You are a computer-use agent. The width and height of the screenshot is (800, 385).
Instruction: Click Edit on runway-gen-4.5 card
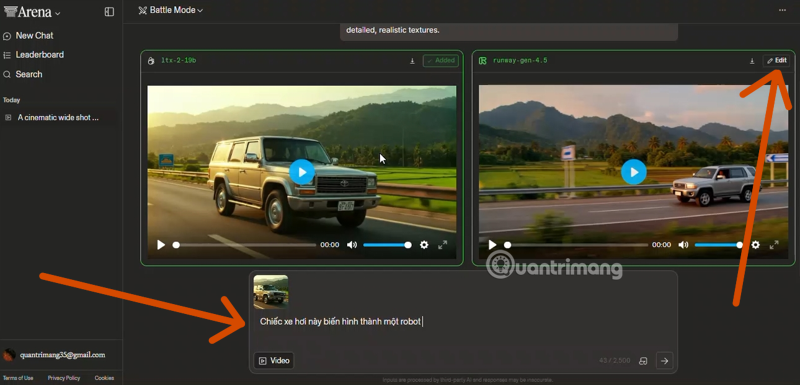click(776, 61)
